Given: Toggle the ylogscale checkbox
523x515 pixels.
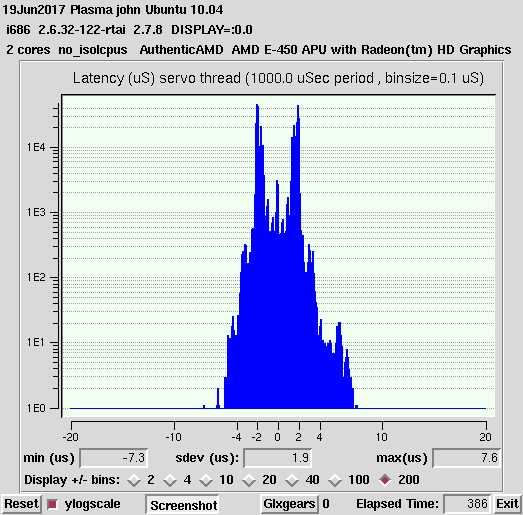Looking at the screenshot, I should [52, 504].
